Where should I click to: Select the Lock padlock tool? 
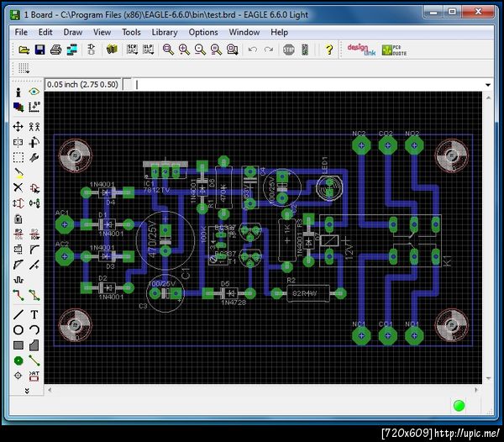coord(18,218)
